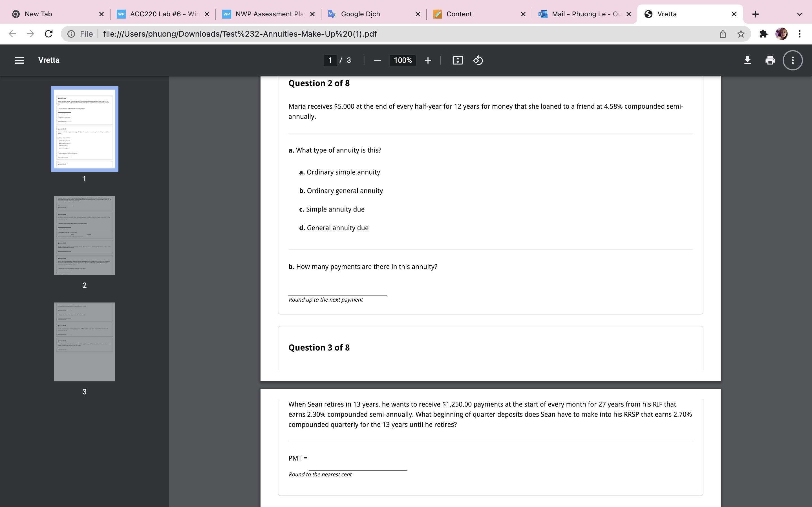
Task: Zoom out the PDF document
Action: coord(377,60)
